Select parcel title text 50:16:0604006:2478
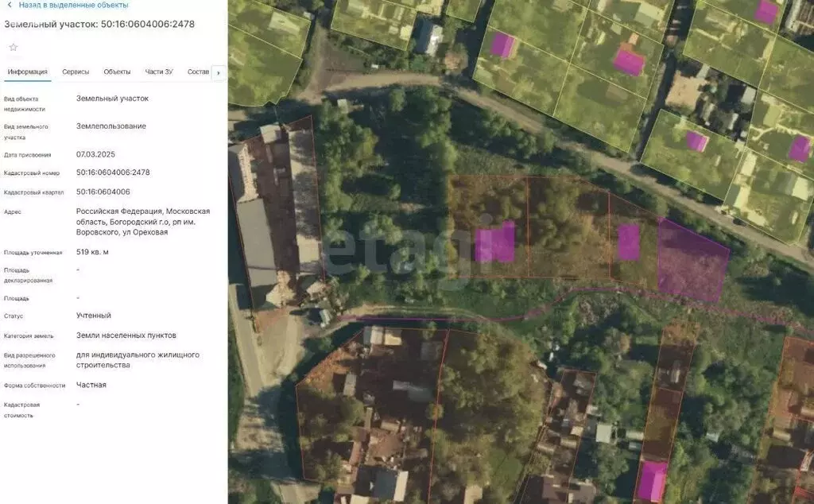814x504 pixels. click(x=147, y=24)
